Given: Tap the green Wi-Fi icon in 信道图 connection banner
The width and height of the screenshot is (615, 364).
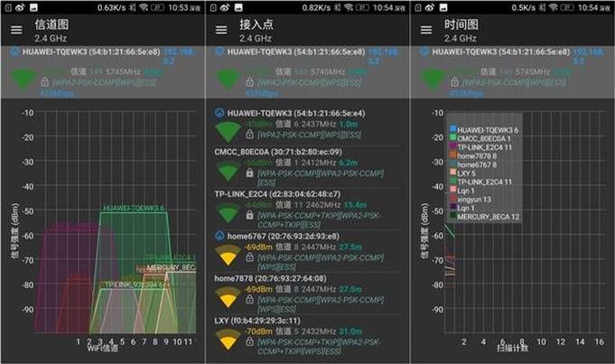Looking at the screenshot, I should pyautogui.click(x=23, y=79).
